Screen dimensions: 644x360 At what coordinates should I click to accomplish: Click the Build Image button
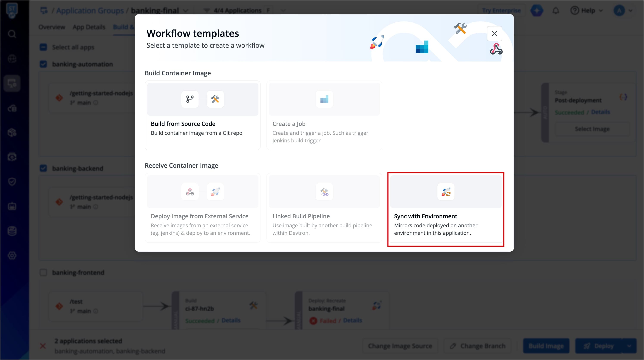pyautogui.click(x=546, y=346)
